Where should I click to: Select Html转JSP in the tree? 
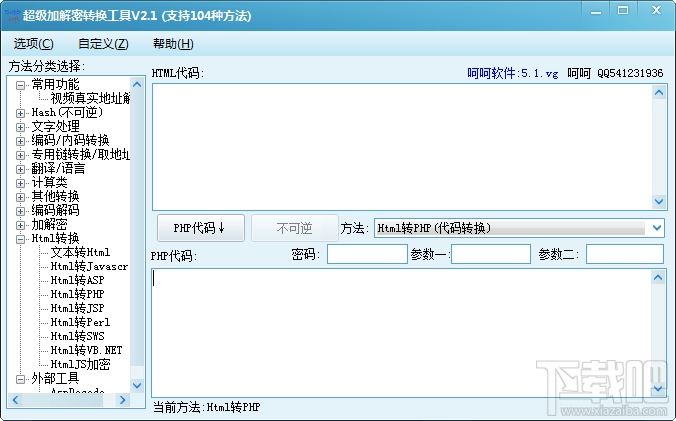click(78, 308)
